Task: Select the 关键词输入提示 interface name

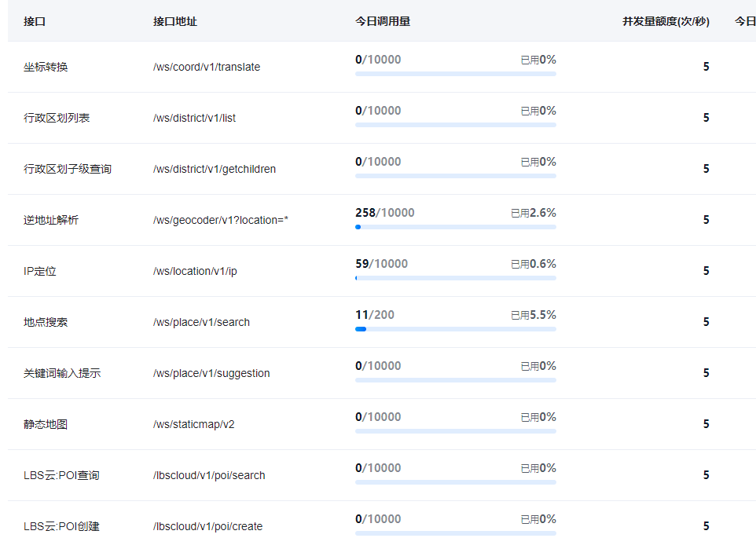Action: click(x=62, y=373)
